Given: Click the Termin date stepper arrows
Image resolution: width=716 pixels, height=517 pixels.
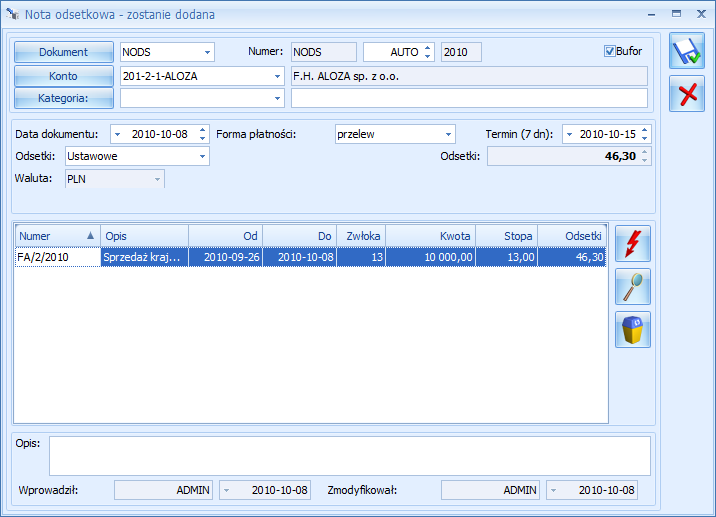Looking at the screenshot, I should point(644,134).
